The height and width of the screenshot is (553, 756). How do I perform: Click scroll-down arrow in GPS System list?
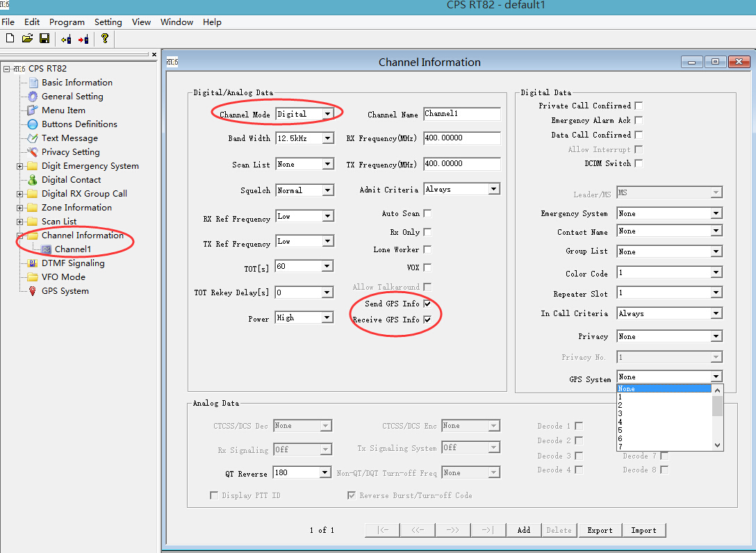tap(717, 445)
